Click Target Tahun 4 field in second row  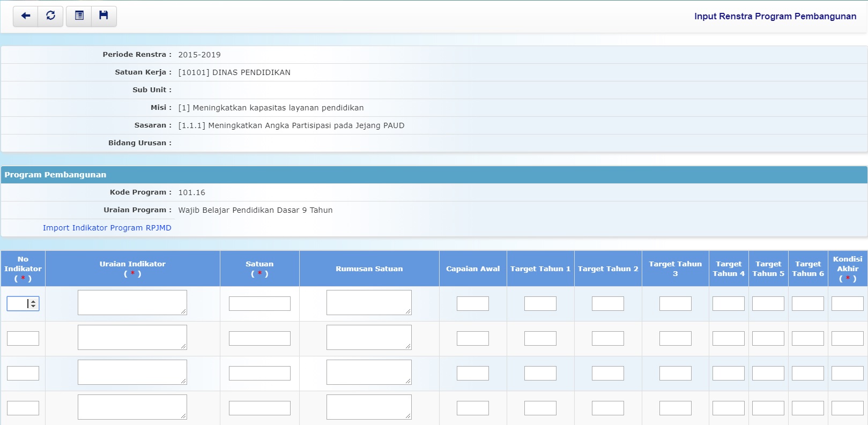[729, 338]
